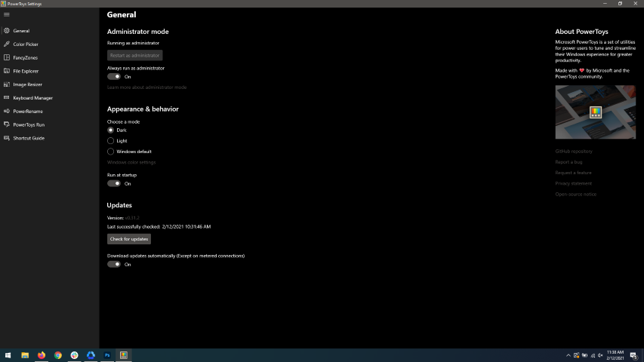Open the Open-source notice link
This screenshot has width=644, height=362.
click(576, 194)
